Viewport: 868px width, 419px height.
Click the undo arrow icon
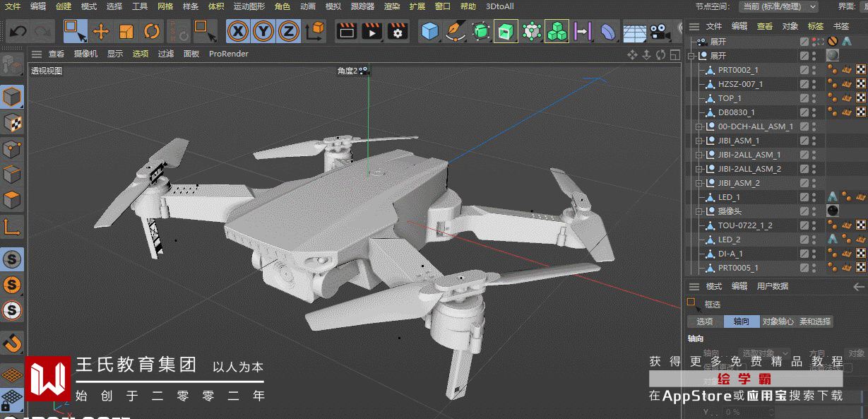18,31
